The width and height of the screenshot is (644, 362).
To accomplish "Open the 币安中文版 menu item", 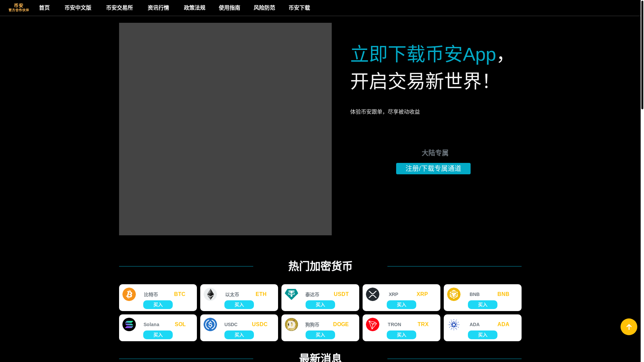I will point(78,8).
